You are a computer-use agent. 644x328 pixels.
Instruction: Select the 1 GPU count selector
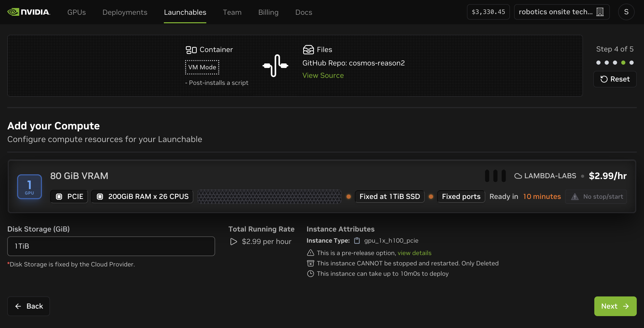click(29, 187)
